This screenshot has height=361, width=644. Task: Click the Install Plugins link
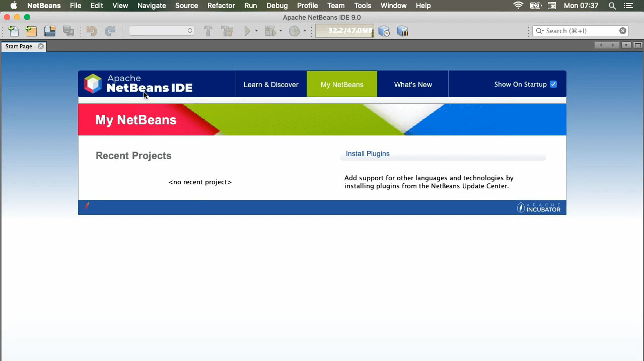(368, 154)
